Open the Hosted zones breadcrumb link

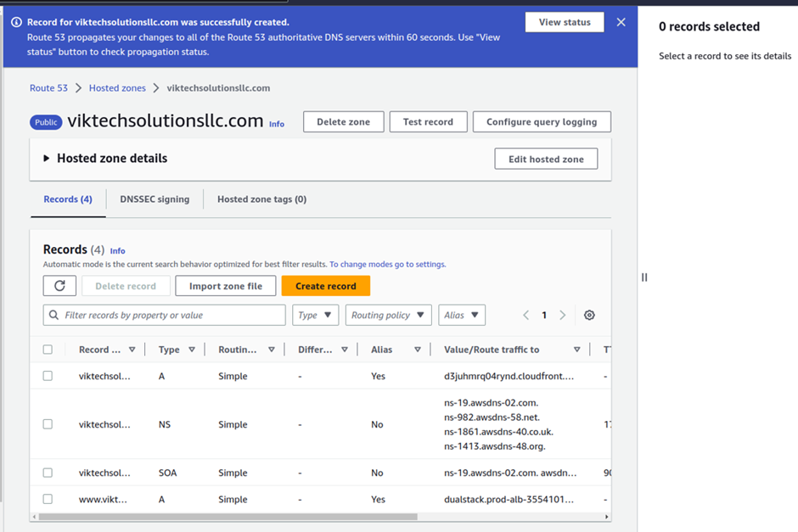(x=117, y=88)
